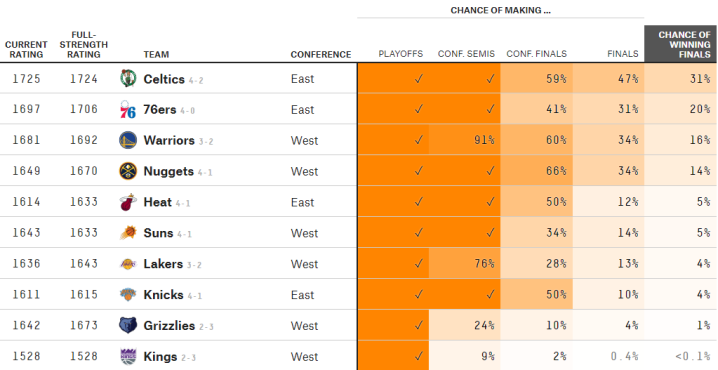The height and width of the screenshot is (370, 718).
Task: Click the Celtics playoffs checkmark cell
Action: click(x=393, y=78)
